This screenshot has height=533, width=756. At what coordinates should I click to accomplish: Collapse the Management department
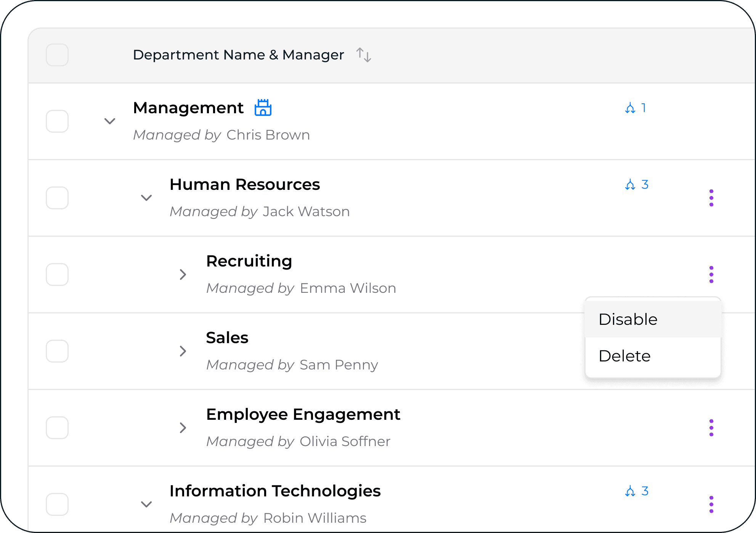click(x=110, y=121)
